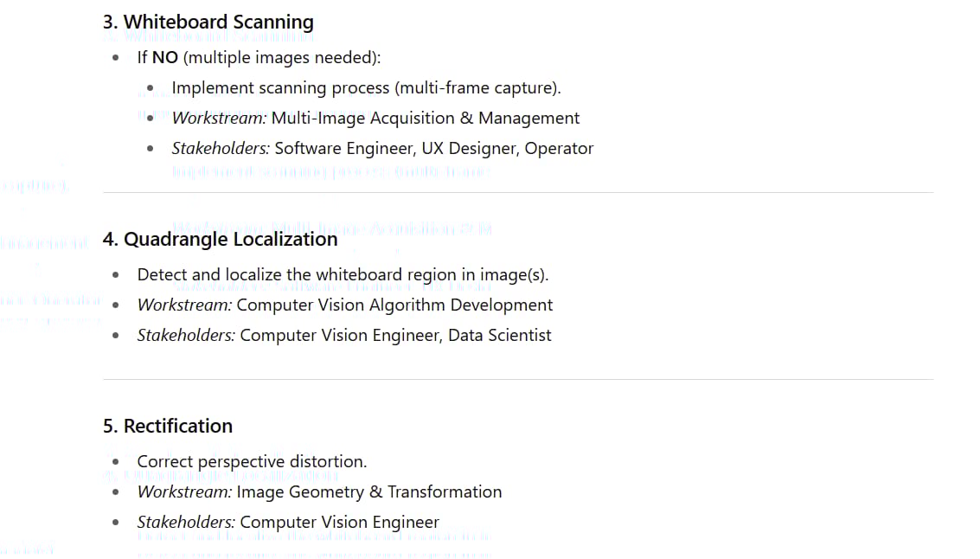This screenshot has height=559, width=980.
Task: Click the italic "Workstream:" label before Multi-Image
Action: (219, 119)
